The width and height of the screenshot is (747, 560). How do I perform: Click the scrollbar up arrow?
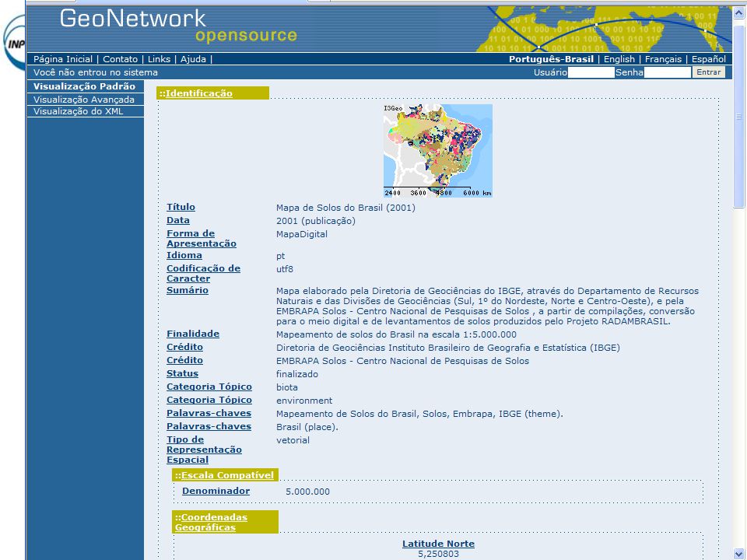[739, 13]
